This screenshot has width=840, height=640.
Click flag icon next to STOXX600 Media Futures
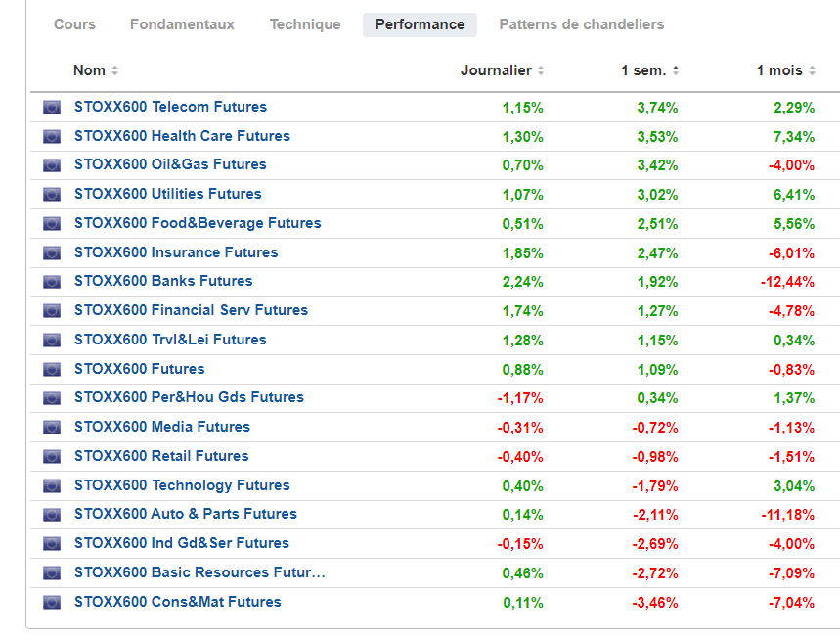[x=52, y=428]
